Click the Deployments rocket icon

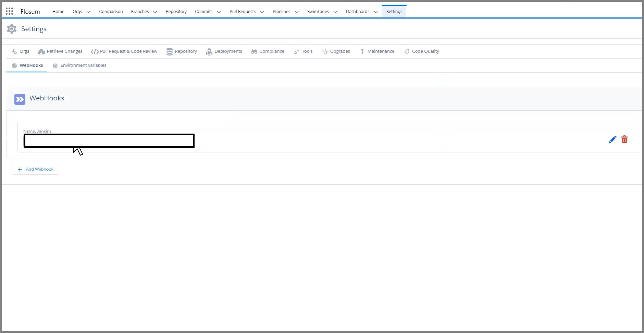[209, 52]
